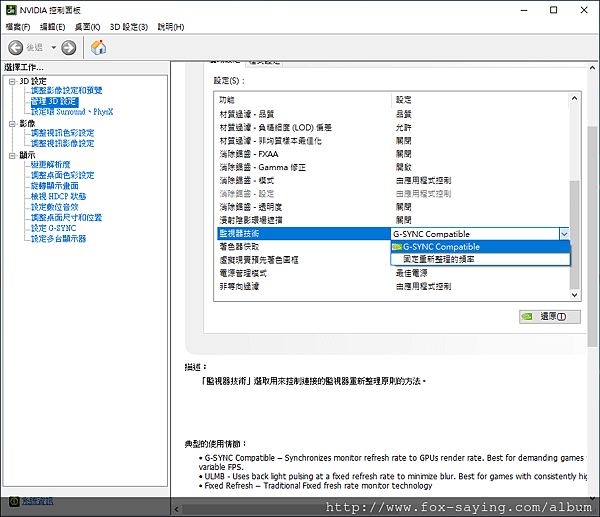Image resolution: width=600 pixels, height=517 pixels.
Task: Select the 材質過濾 - 負細緻度 (LOD) 偏差 row
Action: (393, 127)
